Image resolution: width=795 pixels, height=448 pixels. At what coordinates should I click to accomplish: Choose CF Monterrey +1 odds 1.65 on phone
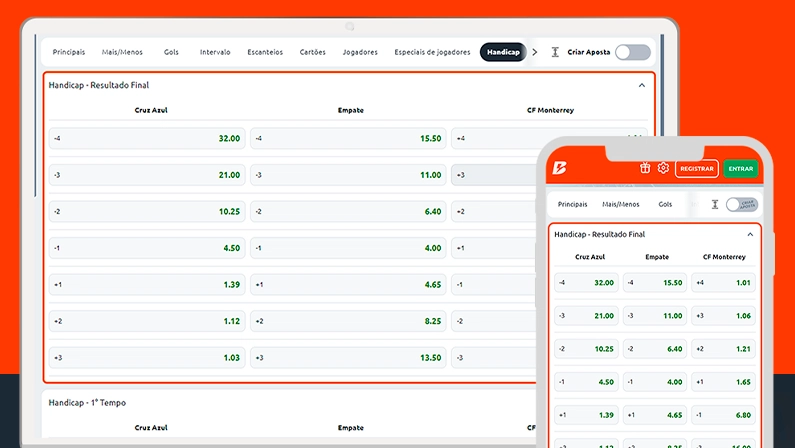tap(724, 382)
